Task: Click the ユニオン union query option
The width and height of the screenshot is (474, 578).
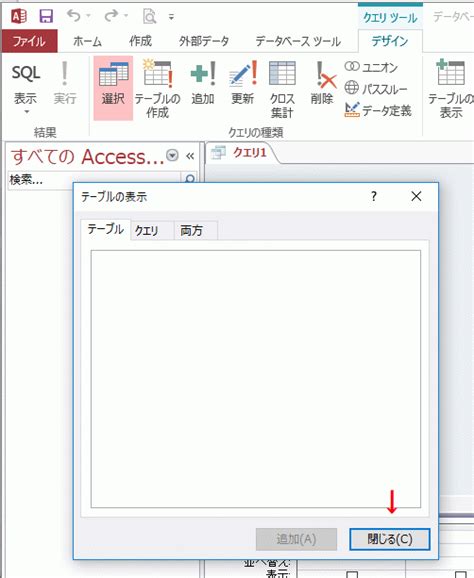Action: pyautogui.click(x=372, y=67)
